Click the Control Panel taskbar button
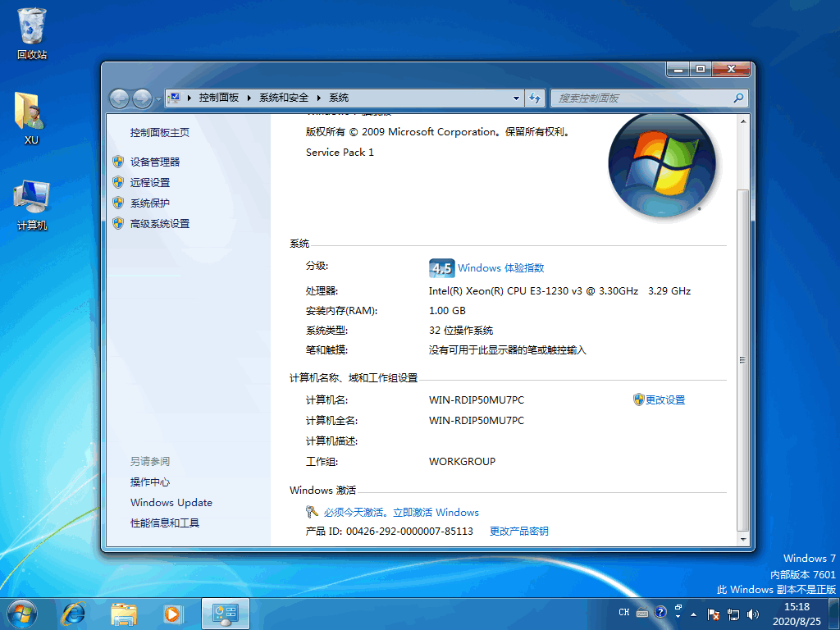Image resolution: width=840 pixels, height=630 pixels. pyautogui.click(x=225, y=614)
